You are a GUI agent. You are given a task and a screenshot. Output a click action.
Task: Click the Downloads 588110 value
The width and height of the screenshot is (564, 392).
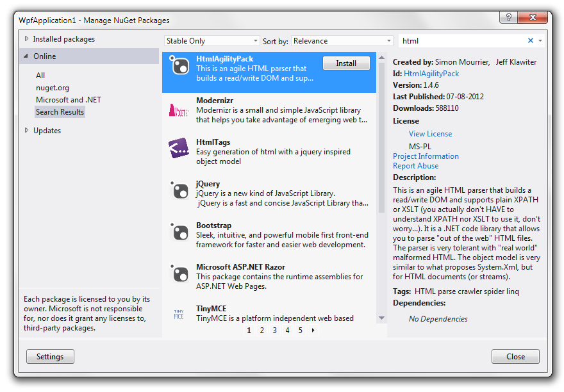[447, 108]
